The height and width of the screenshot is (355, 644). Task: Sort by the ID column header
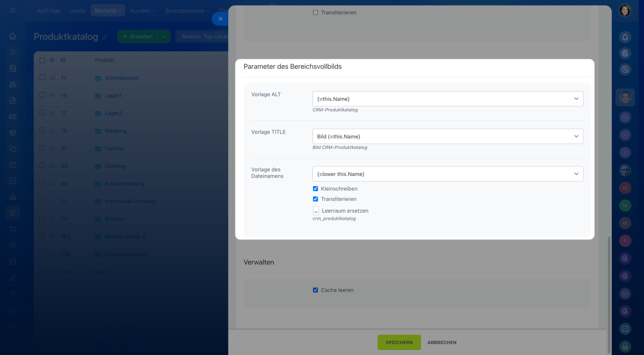(63, 60)
